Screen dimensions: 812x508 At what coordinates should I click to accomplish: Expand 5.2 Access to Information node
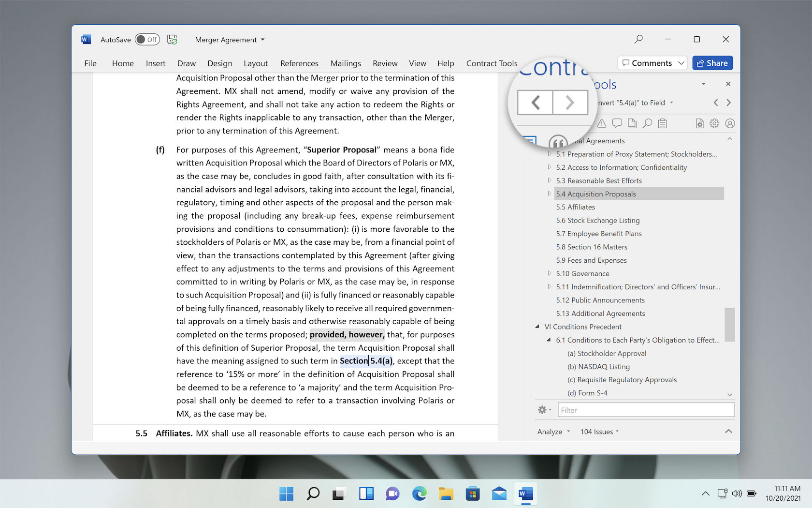[x=549, y=167]
